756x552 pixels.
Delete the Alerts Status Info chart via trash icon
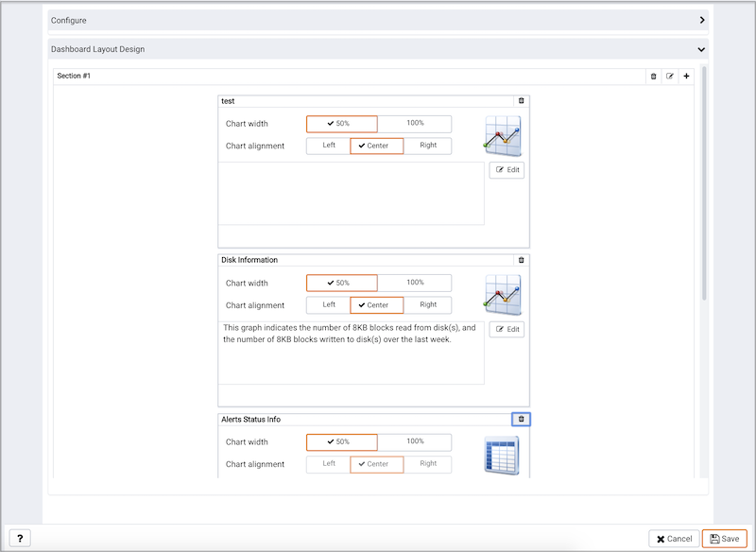522,420
